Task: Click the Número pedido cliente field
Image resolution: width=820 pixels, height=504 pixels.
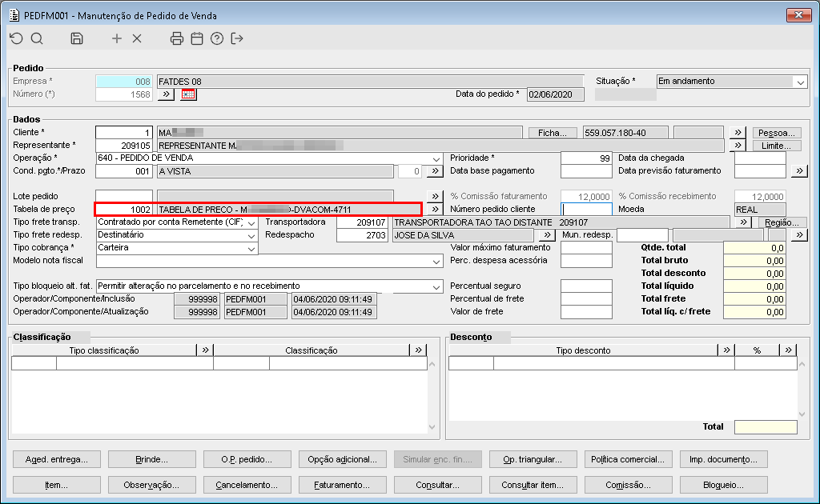Action: [x=586, y=210]
